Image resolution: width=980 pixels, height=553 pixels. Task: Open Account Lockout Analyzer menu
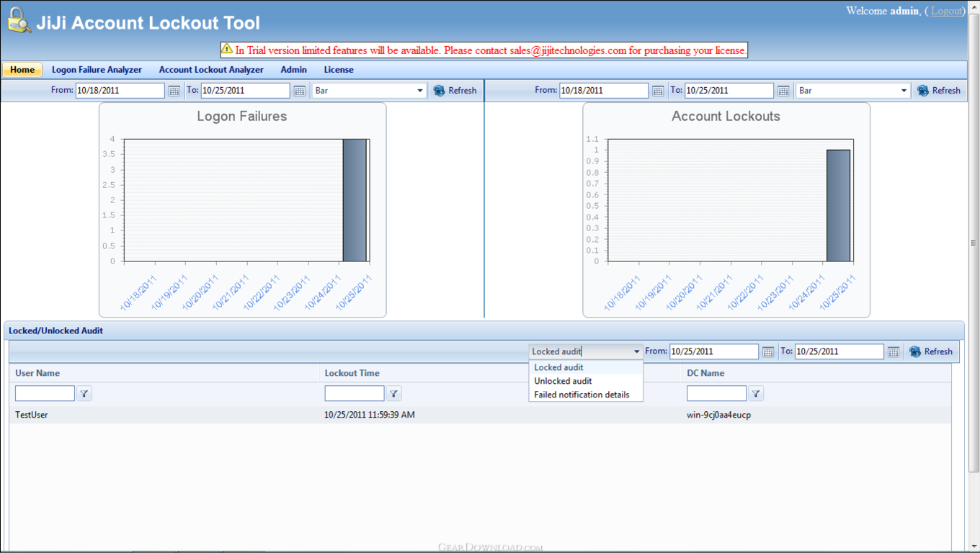coord(211,70)
